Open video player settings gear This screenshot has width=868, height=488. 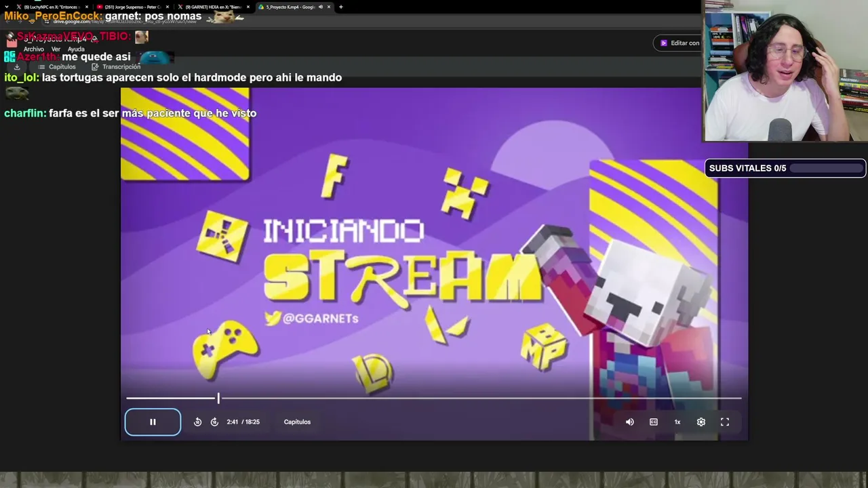[701, 422]
